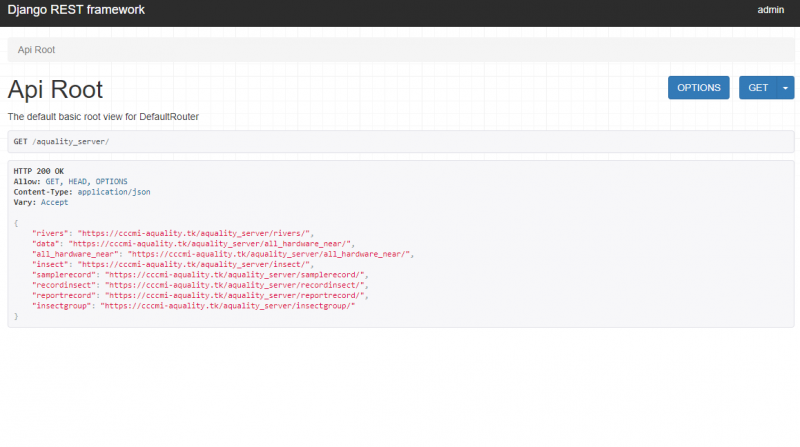Open the insect endpoint URL
This screenshot has height=447, width=800.
pyautogui.click(x=193, y=264)
